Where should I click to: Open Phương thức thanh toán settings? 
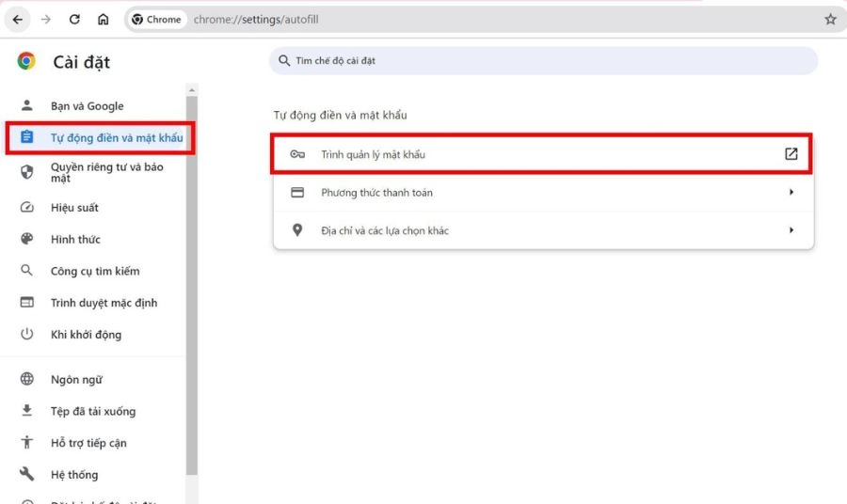[543, 192]
